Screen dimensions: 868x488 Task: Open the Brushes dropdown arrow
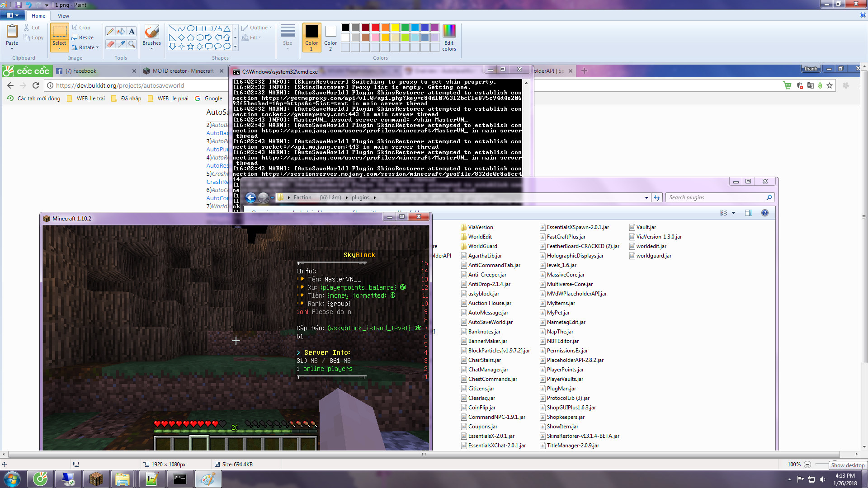tap(151, 48)
